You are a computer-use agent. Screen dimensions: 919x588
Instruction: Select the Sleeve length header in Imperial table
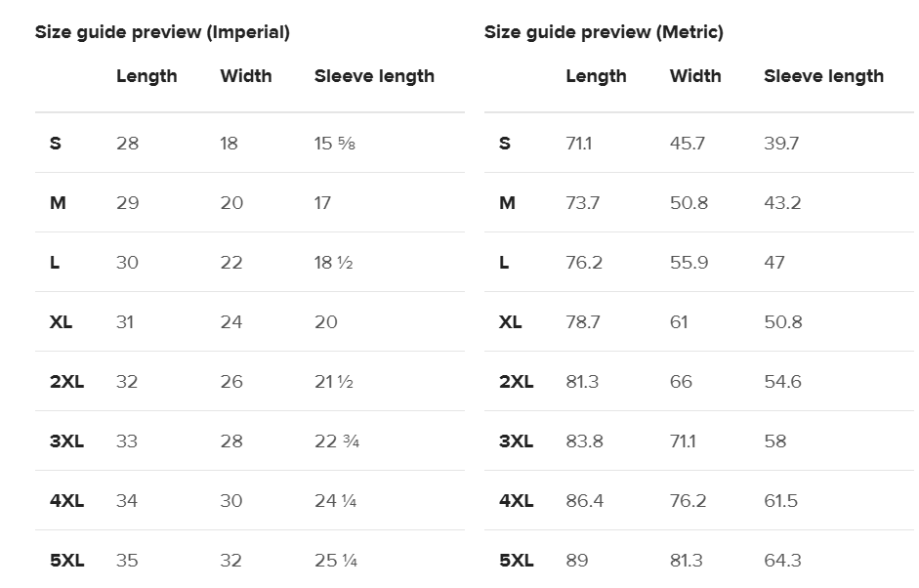pos(374,76)
